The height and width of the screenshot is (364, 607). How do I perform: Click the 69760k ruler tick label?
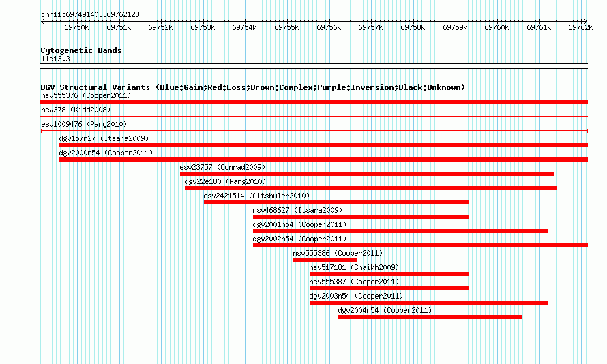497,27
